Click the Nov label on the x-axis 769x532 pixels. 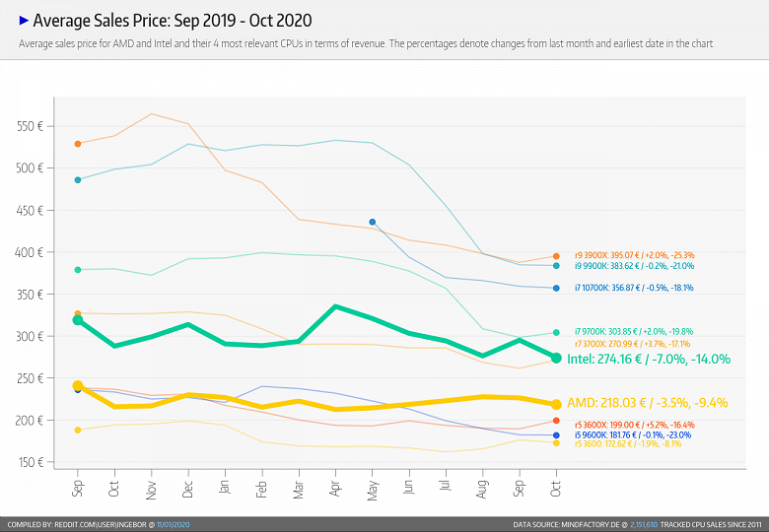153,489
